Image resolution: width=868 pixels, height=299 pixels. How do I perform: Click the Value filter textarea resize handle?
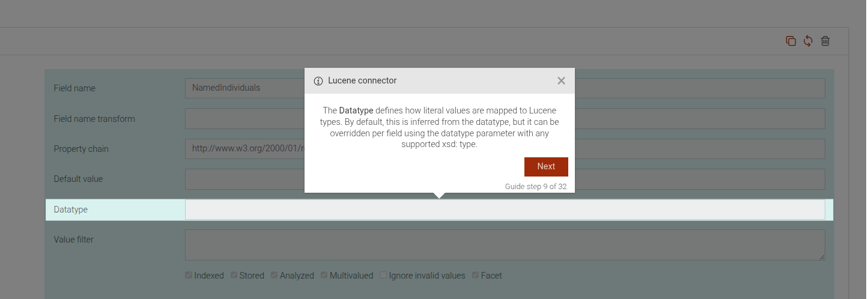pyautogui.click(x=822, y=257)
